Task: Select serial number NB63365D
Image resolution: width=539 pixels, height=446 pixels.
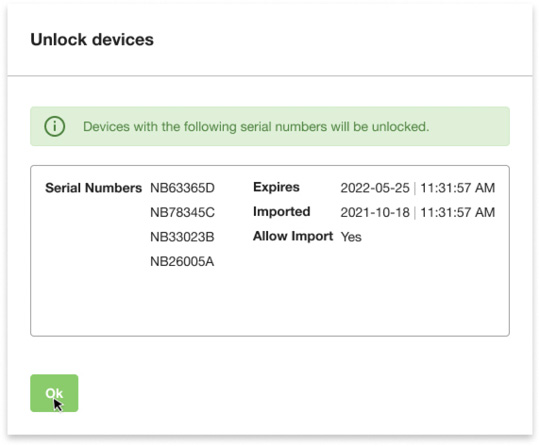Action: pos(183,188)
